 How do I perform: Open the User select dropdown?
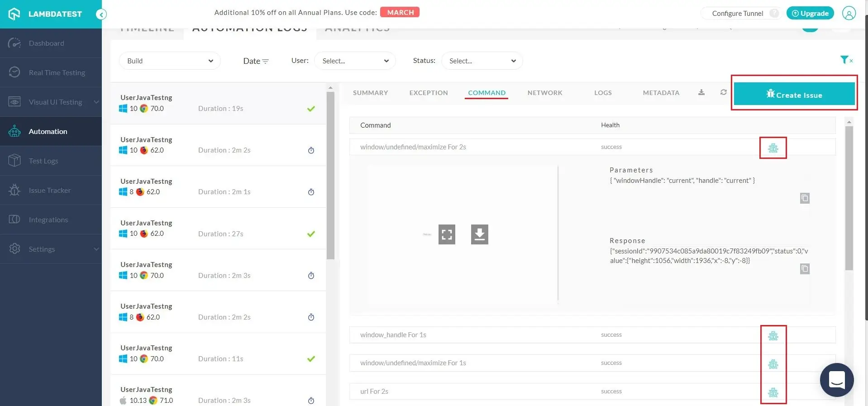point(355,61)
